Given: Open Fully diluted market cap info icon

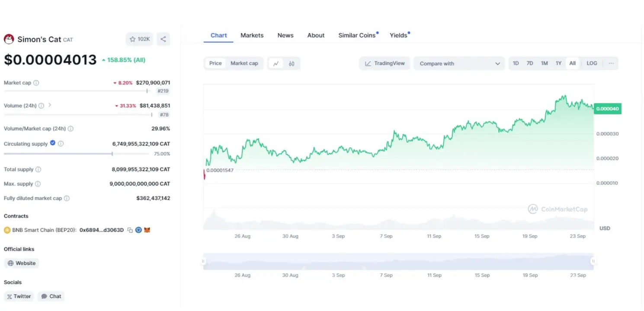Looking at the screenshot, I should point(67,199).
